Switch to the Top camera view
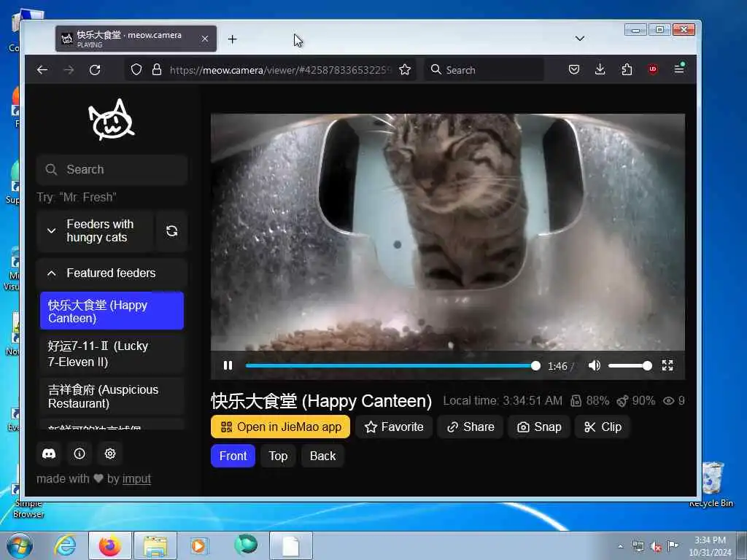 click(278, 456)
